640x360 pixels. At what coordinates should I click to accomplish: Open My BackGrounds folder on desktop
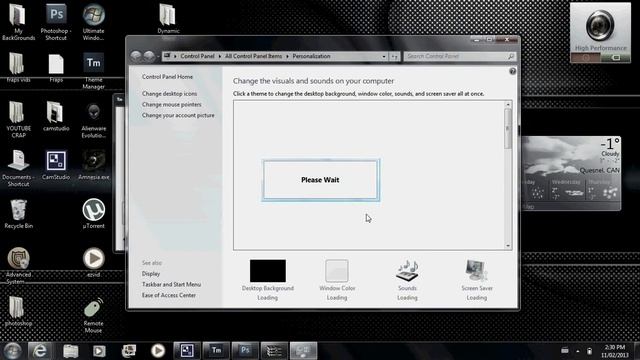click(x=18, y=22)
